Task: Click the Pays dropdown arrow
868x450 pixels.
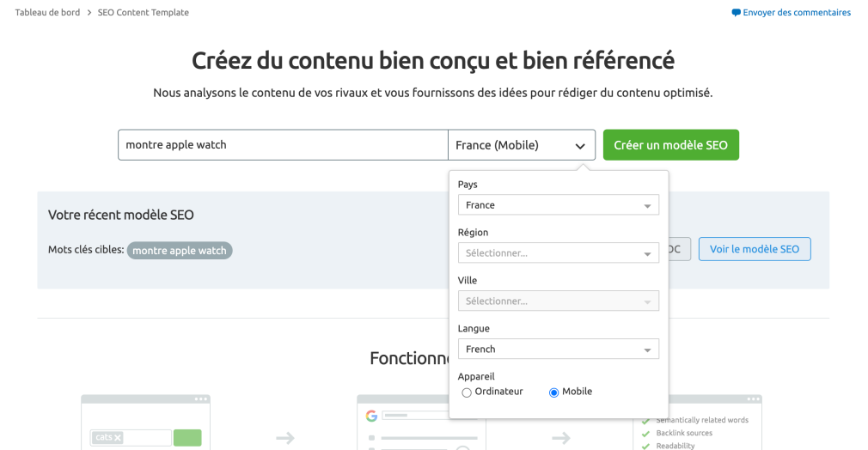Action: pyautogui.click(x=647, y=206)
